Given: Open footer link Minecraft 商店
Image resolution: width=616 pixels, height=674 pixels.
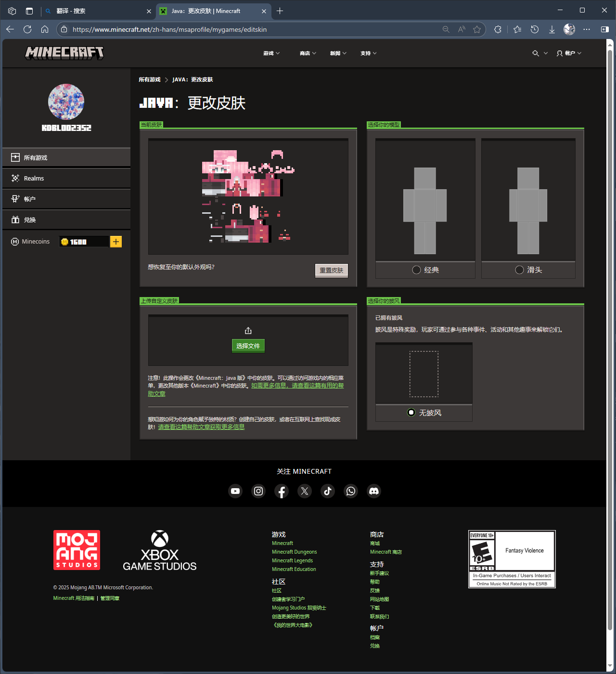Looking at the screenshot, I should coord(386,552).
